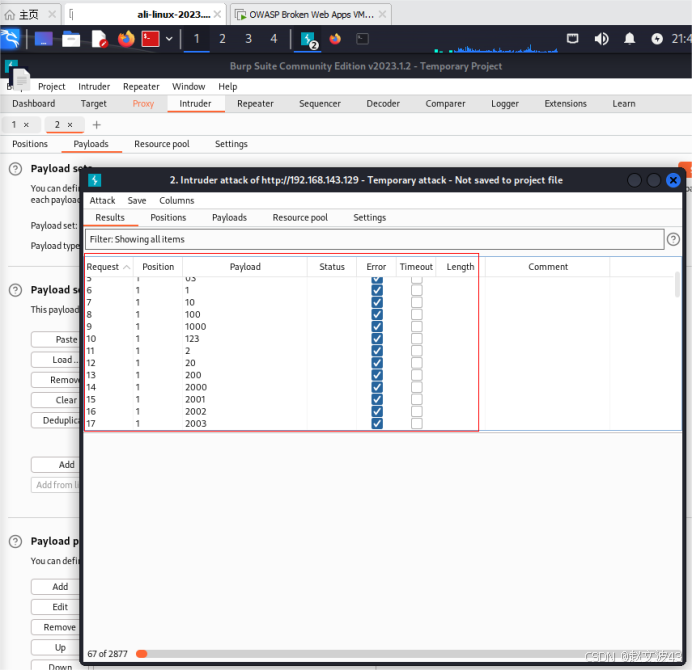Open the Save menu in attack window
Viewport: 692px width, 671px height.
pyautogui.click(x=137, y=201)
